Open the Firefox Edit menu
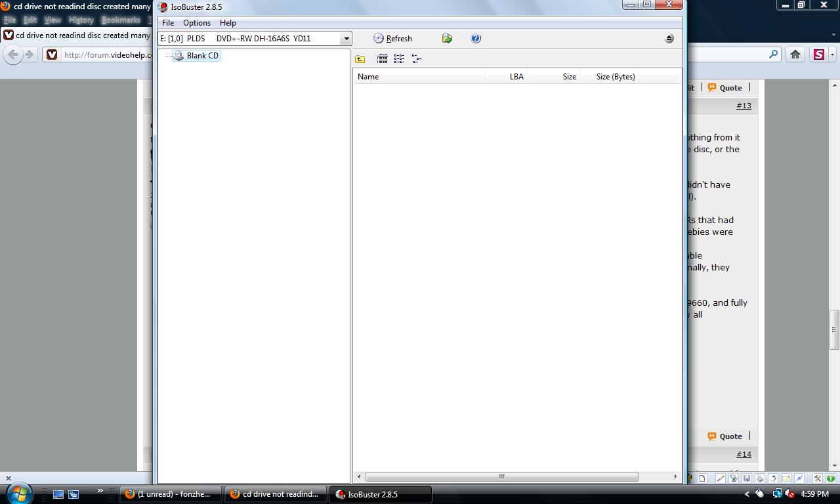Image resolution: width=840 pixels, height=504 pixels. pyautogui.click(x=30, y=20)
